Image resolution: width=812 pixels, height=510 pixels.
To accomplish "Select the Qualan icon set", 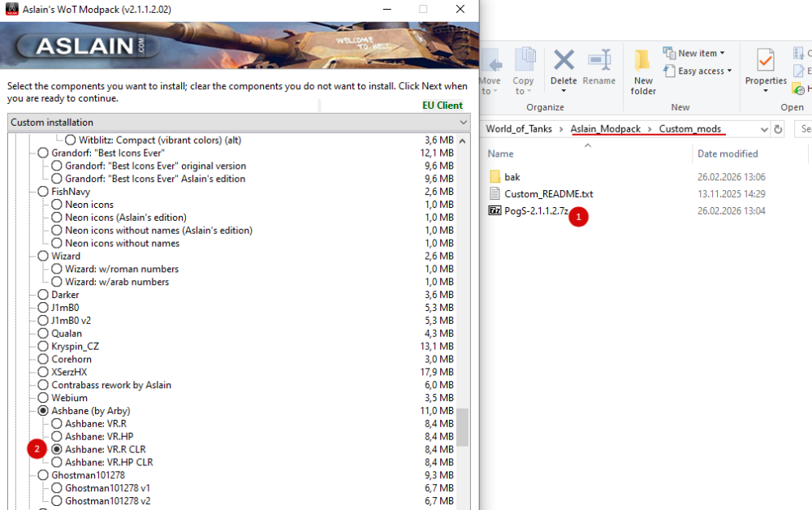I will (43, 334).
